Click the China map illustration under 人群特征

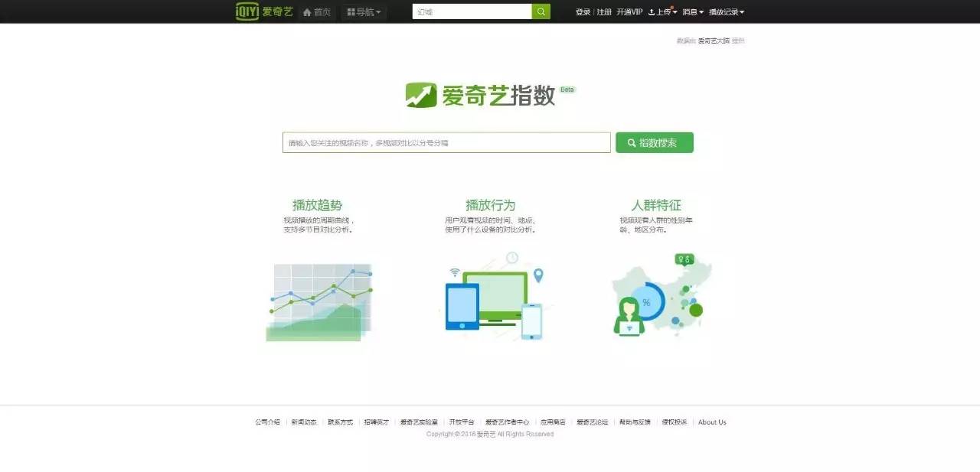662,295
